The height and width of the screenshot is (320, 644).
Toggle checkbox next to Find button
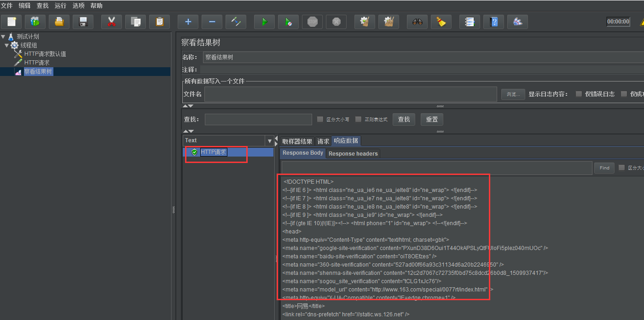coord(621,168)
